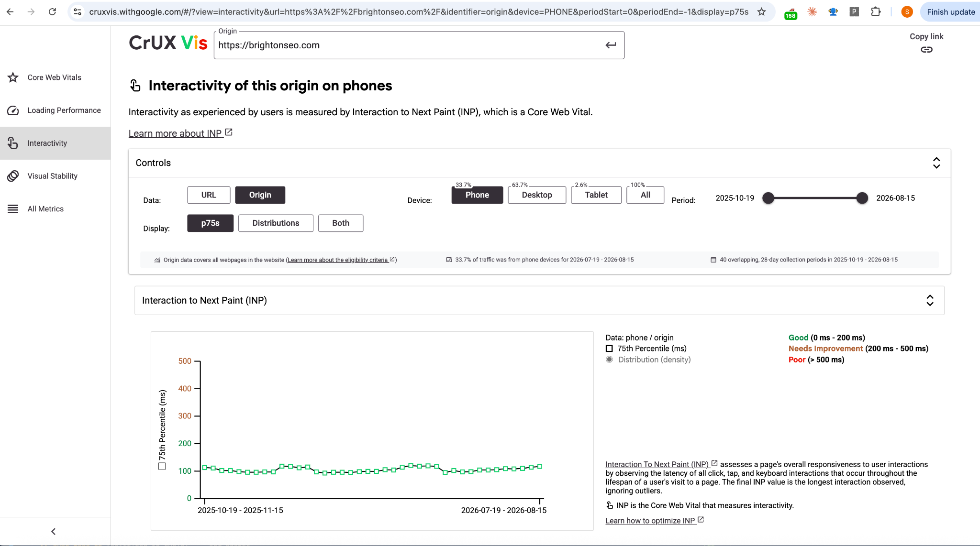This screenshot has width=980, height=546.
Task: Open Learn more about INP link
Action: (180, 133)
